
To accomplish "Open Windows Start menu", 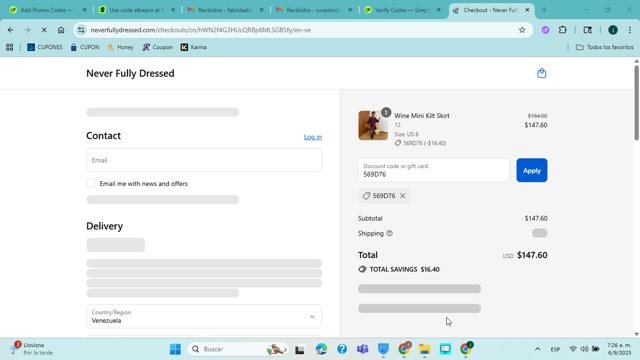I will [175, 349].
